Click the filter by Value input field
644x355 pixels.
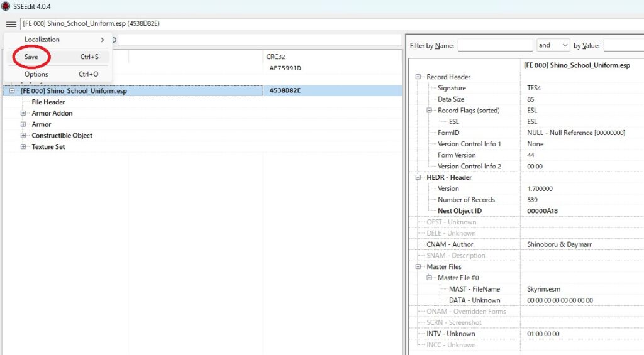pos(623,45)
